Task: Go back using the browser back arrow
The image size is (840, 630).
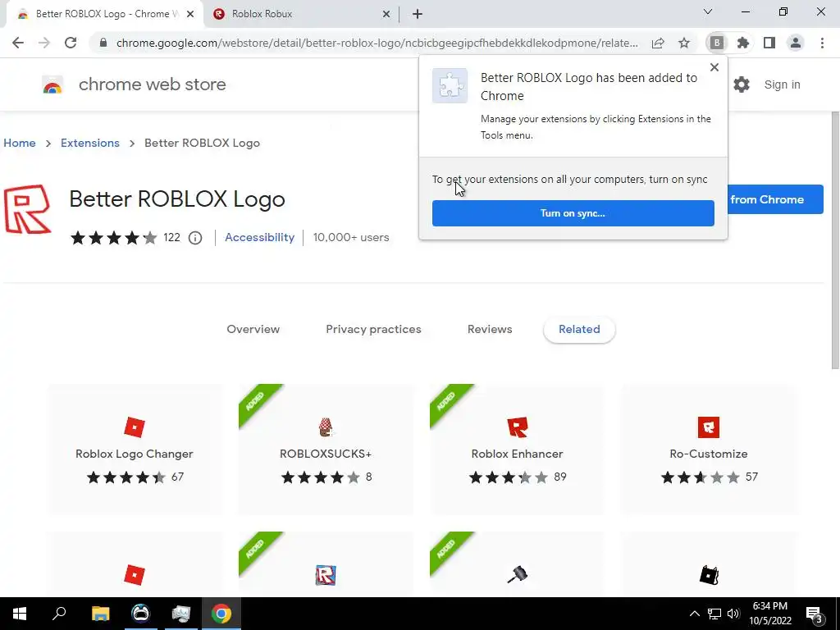Action: point(18,43)
